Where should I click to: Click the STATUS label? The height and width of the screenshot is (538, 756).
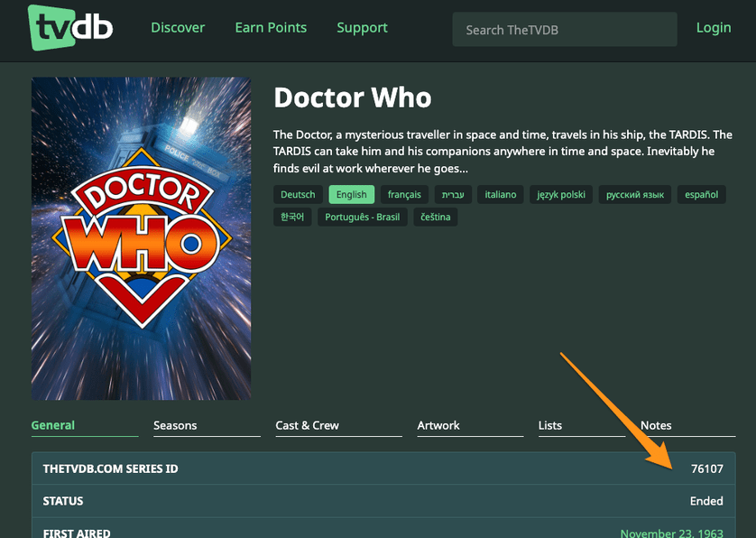(x=63, y=501)
